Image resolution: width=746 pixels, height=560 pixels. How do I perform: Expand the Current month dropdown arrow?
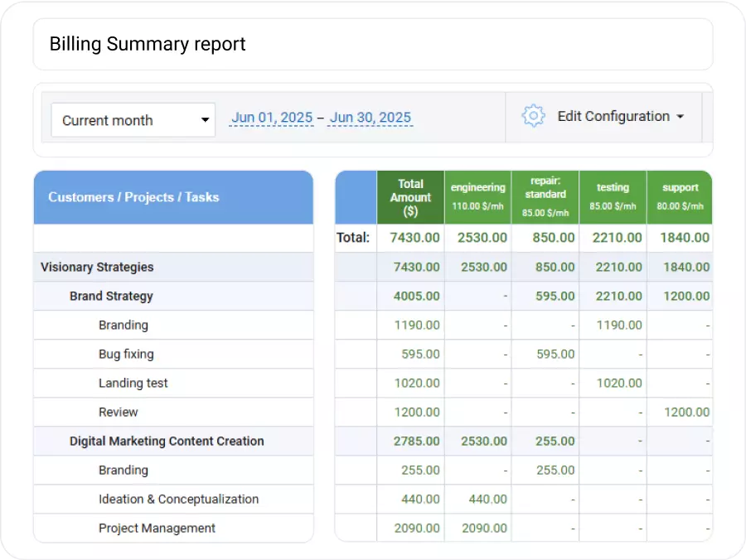(204, 119)
